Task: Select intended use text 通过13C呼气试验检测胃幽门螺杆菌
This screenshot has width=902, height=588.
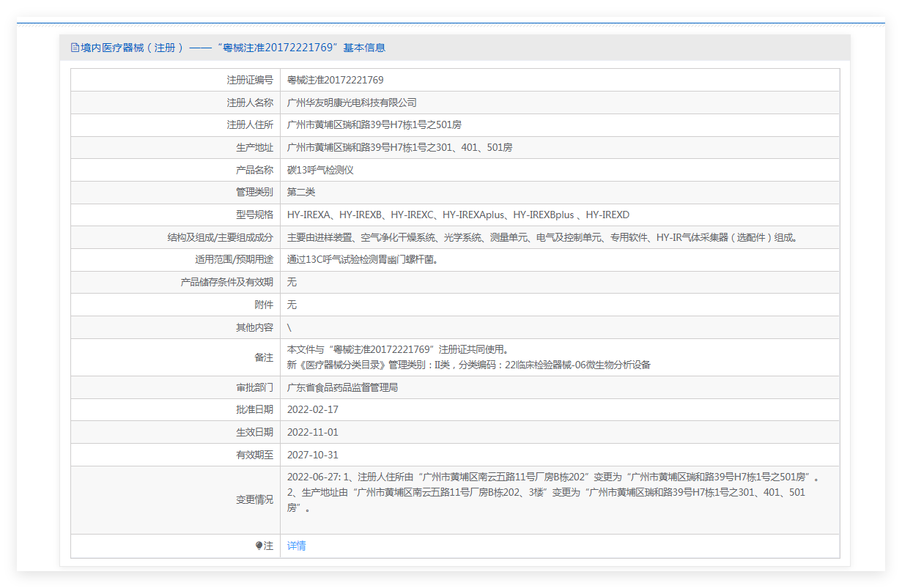Action: tap(362, 260)
